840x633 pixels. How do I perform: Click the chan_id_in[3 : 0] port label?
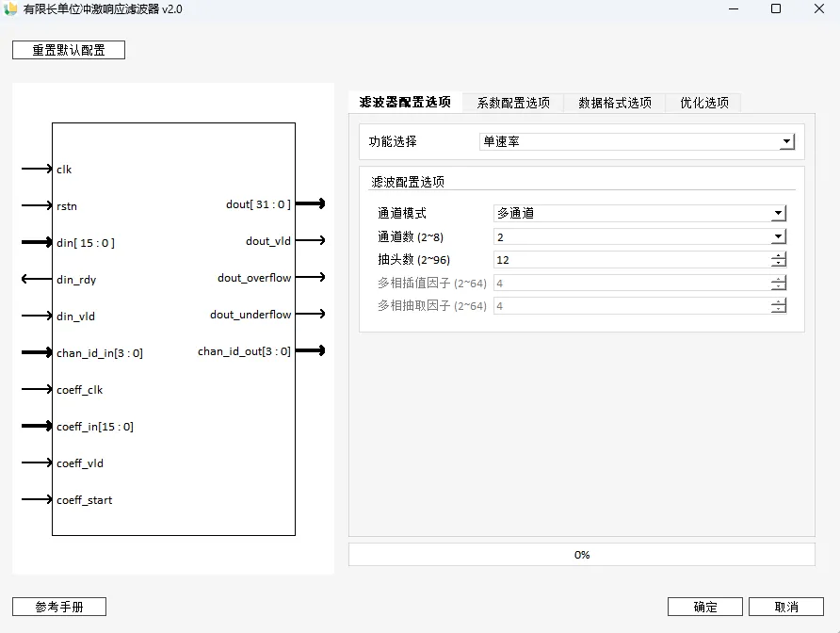coord(100,353)
